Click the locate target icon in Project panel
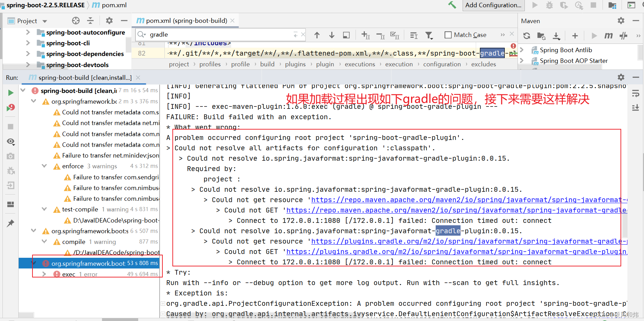Screen dimensions: 644x321 coord(76,21)
